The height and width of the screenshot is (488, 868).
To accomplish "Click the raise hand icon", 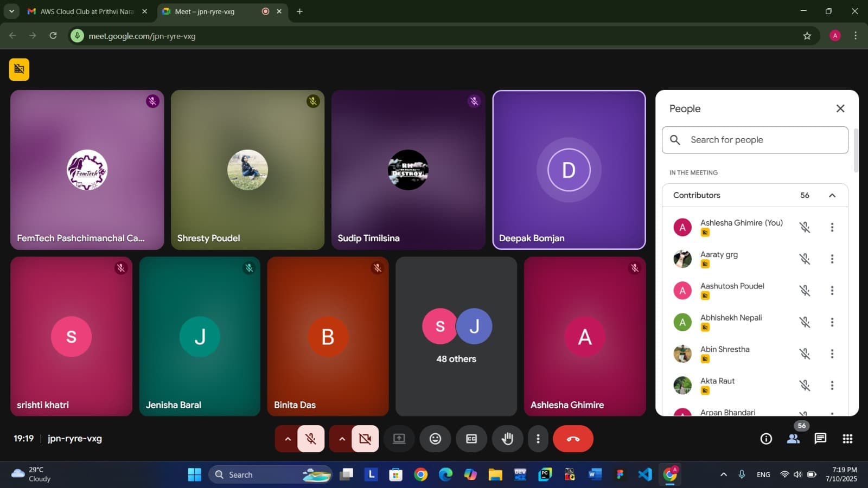I will coord(507,439).
